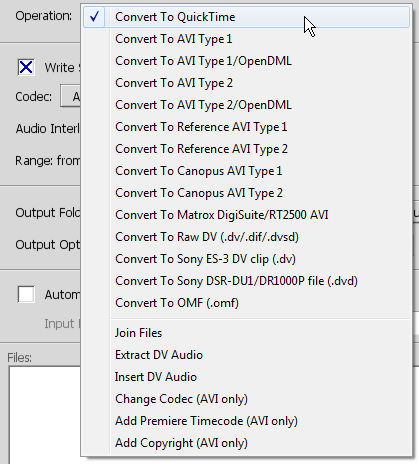The width and height of the screenshot is (419, 464).
Task: Select Convert To AVI Type 1/OpenDML
Action: pyautogui.click(x=246, y=61)
